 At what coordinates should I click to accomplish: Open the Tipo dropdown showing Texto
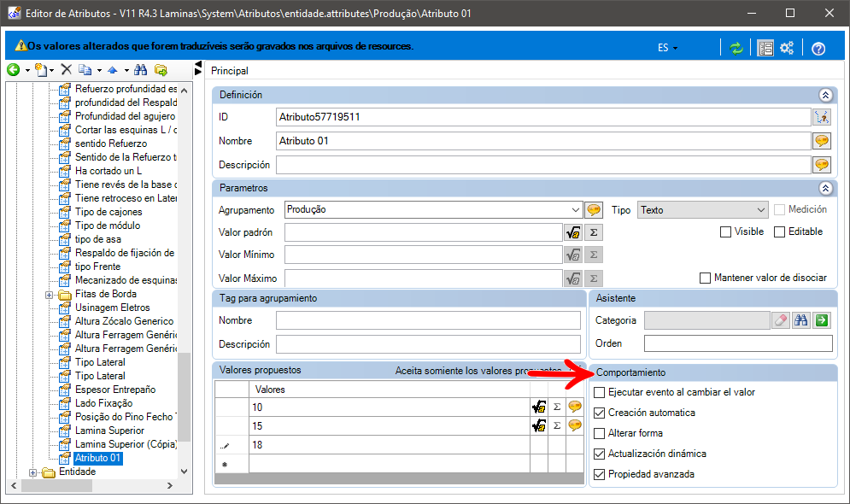click(703, 210)
